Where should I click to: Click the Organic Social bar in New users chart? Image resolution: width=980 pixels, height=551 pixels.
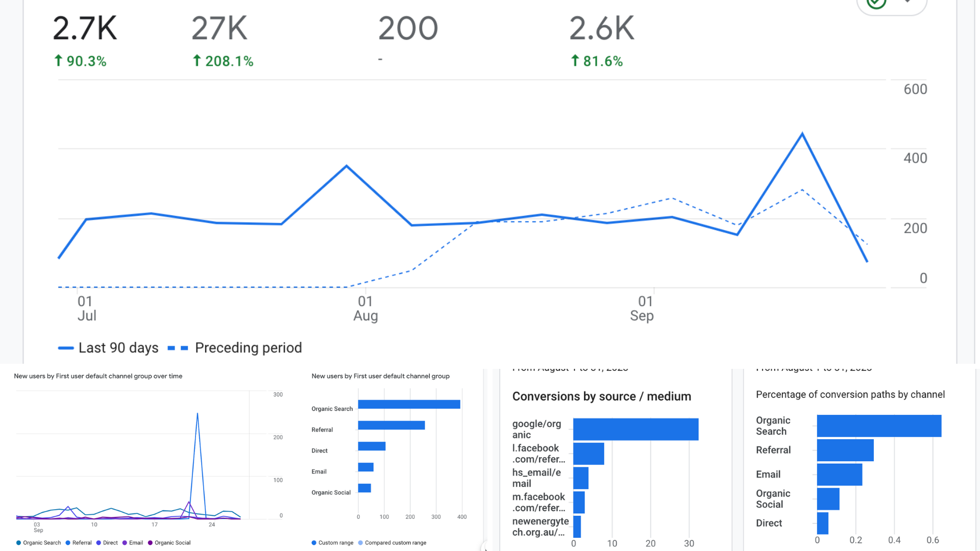tap(364, 488)
